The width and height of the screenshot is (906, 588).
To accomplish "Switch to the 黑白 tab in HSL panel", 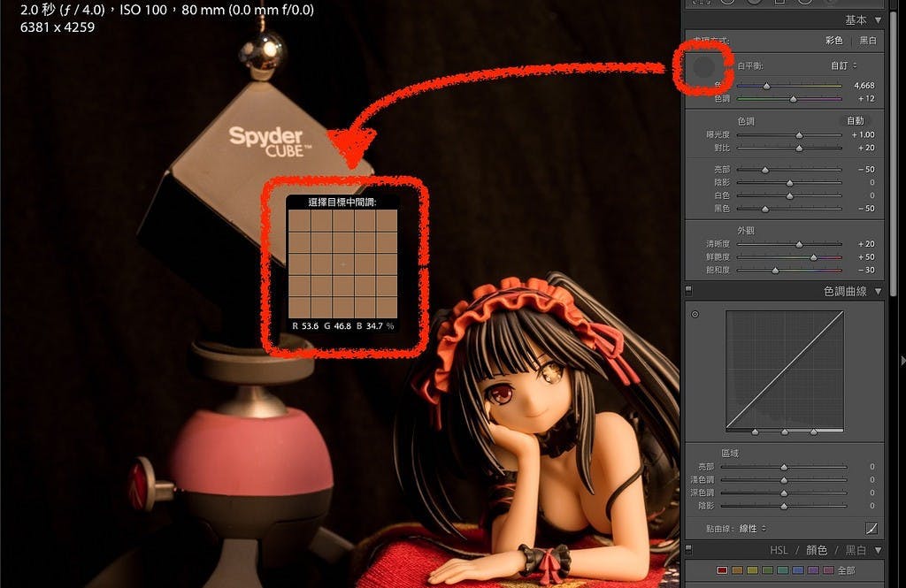I will pos(856,550).
